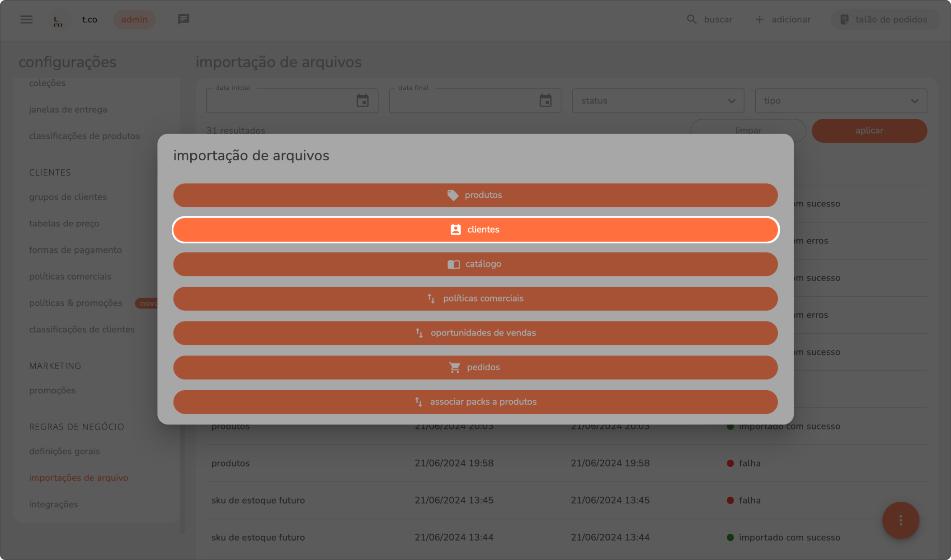The height and width of the screenshot is (560, 951).
Task: Click the t.co logo avatar
Action: coord(58,20)
